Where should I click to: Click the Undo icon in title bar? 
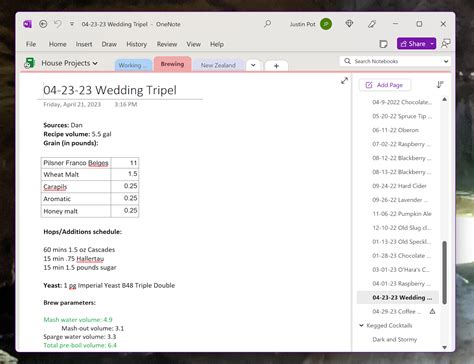coord(58,24)
